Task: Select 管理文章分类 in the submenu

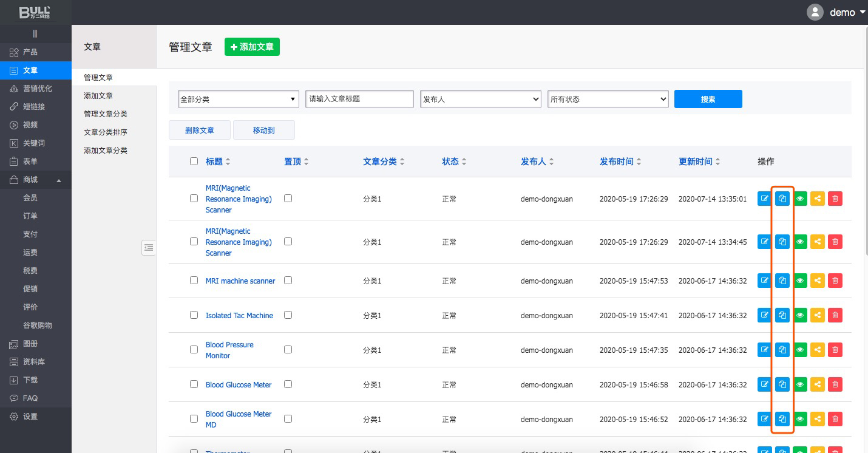Action: pos(106,114)
